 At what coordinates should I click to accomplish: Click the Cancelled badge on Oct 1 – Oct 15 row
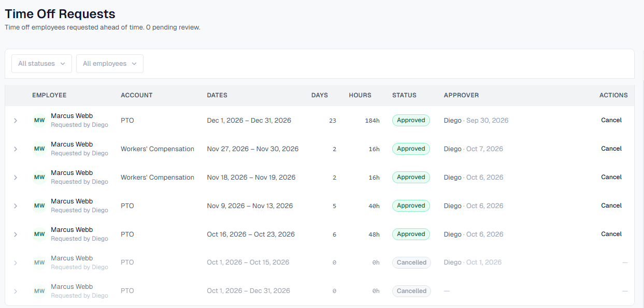click(x=411, y=262)
